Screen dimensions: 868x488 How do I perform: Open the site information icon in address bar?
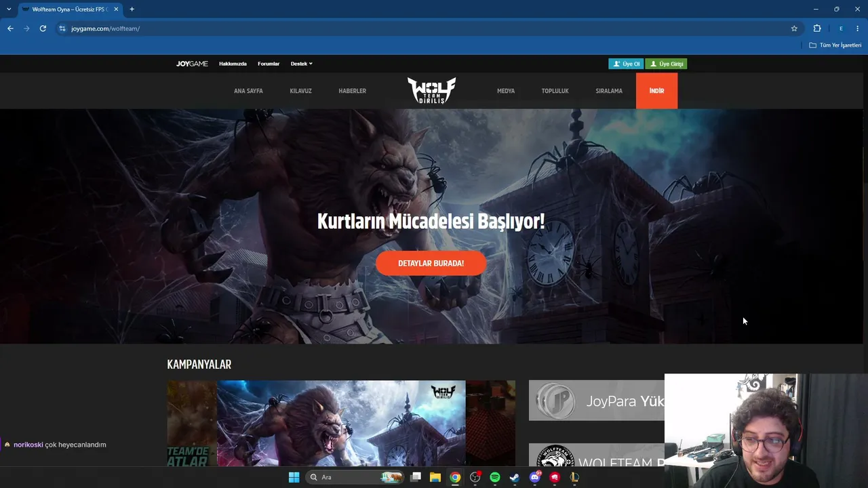62,28
